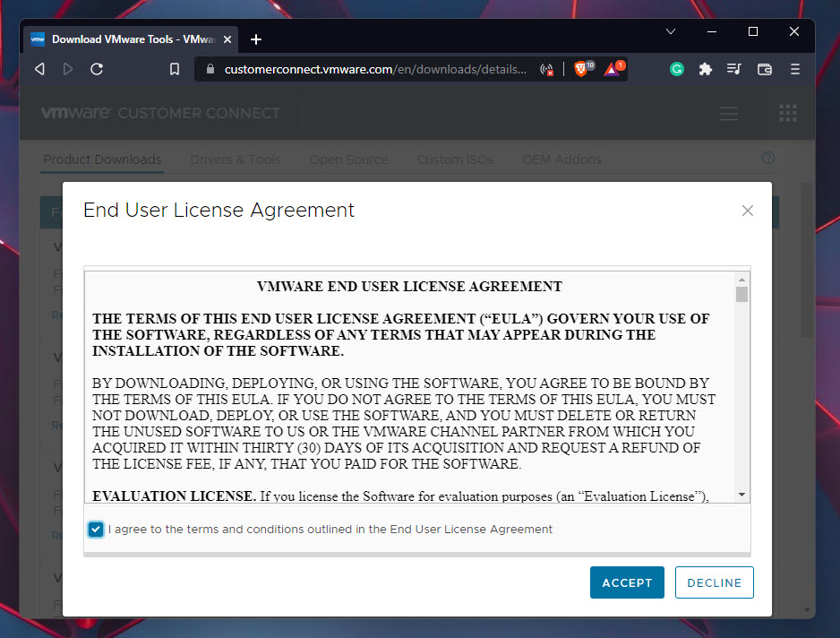Go back to the previous page
The image size is (840, 638).
tap(39, 69)
